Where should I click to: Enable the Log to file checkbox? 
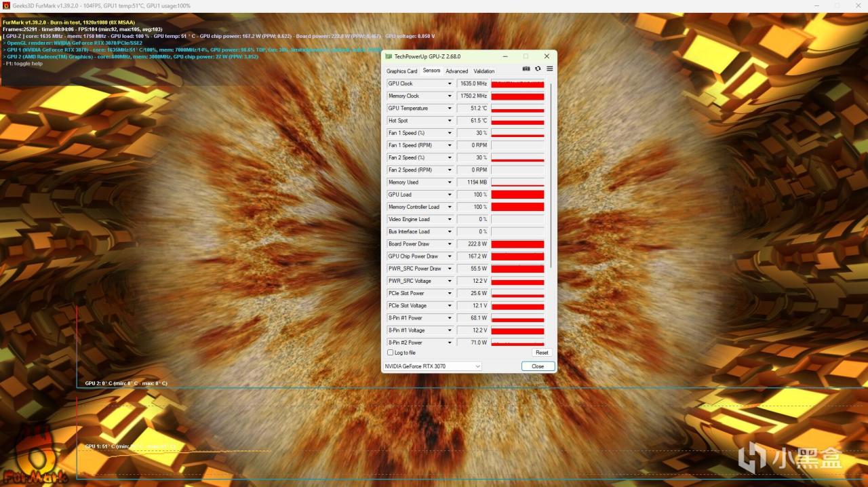(x=390, y=353)
